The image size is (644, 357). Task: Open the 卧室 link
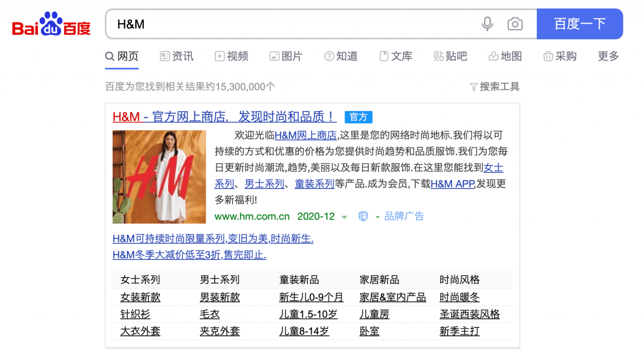(369, 331)
